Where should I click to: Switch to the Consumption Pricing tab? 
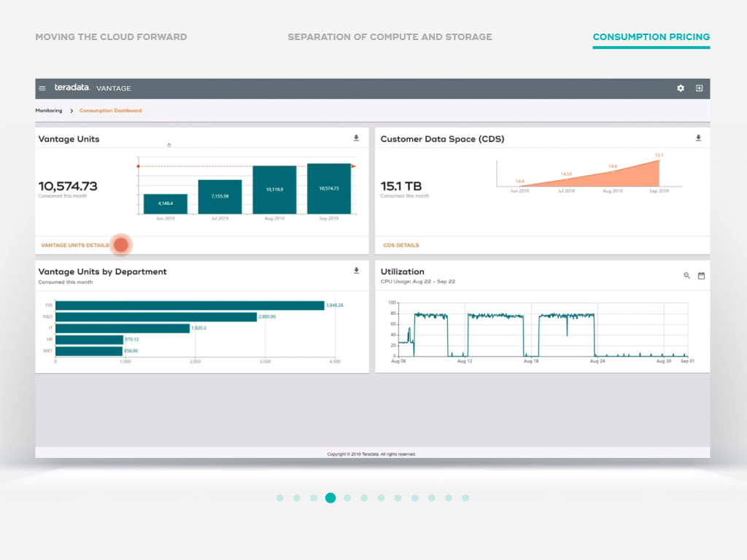click(651, 36)
